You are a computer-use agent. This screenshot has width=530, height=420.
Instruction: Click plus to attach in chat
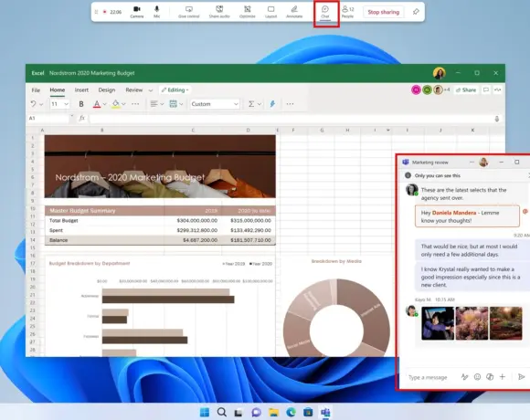click(x=503, y=377)
